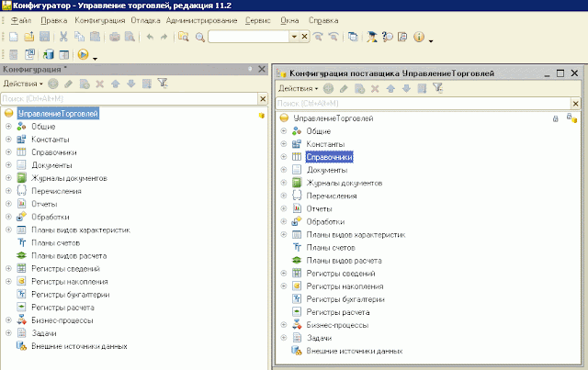Image resolution: width=588 pixels, height=370 pixels.
Task: Click the delete X icon in Конфигурация panel
Action: coord(100,84)
